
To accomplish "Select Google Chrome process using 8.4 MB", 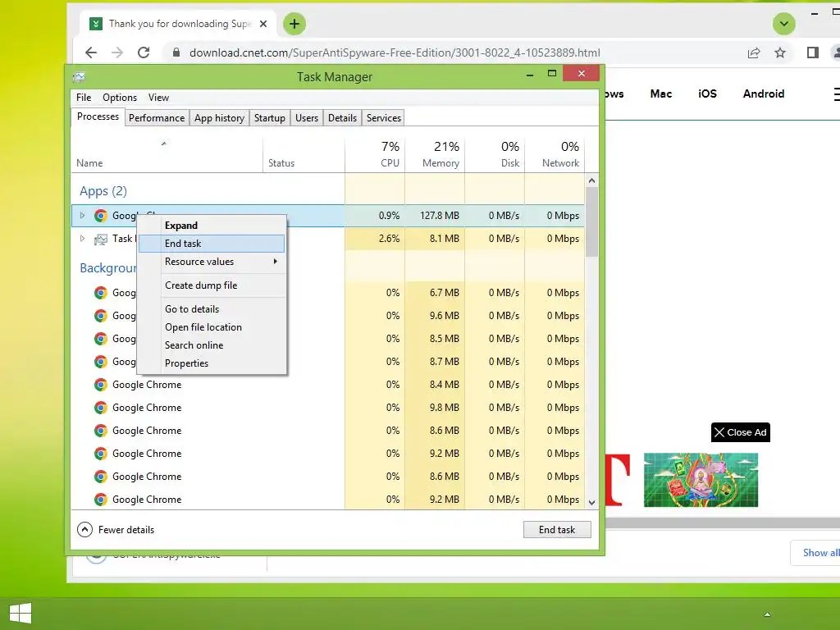I will (x=327, y=385).
